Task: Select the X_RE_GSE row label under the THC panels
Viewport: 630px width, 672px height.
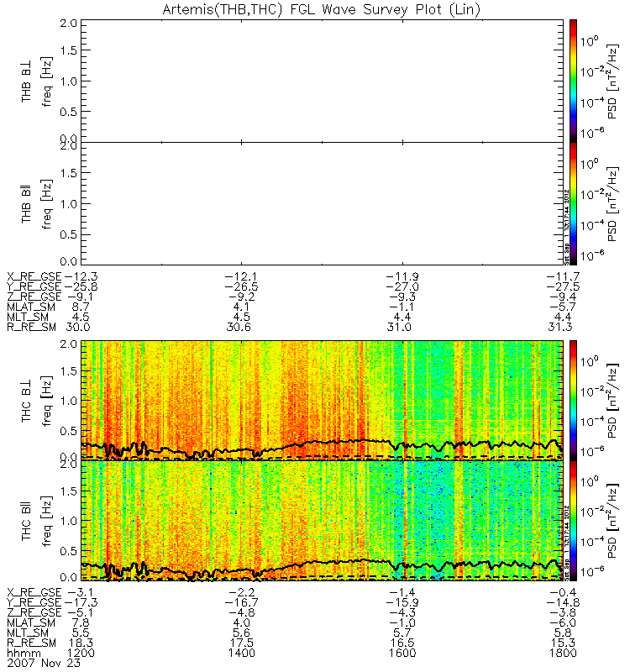Action: (x=34, y=593)
